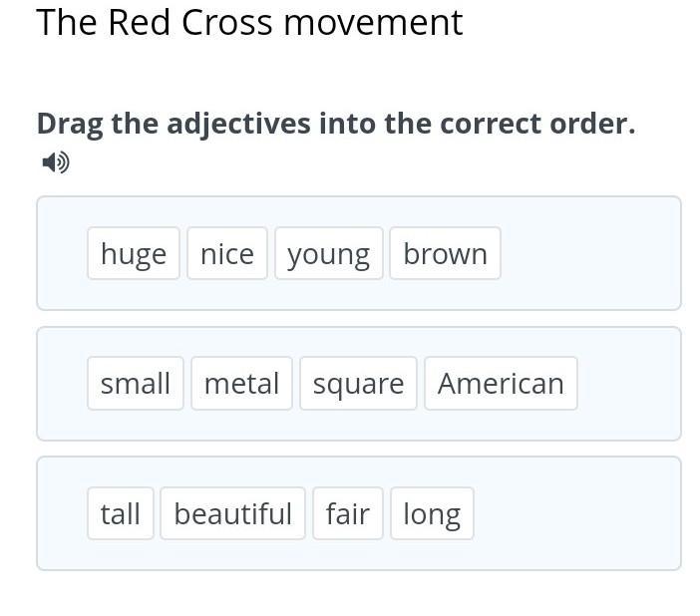Pick the 'young' word tile

click(x=329, y=254)
